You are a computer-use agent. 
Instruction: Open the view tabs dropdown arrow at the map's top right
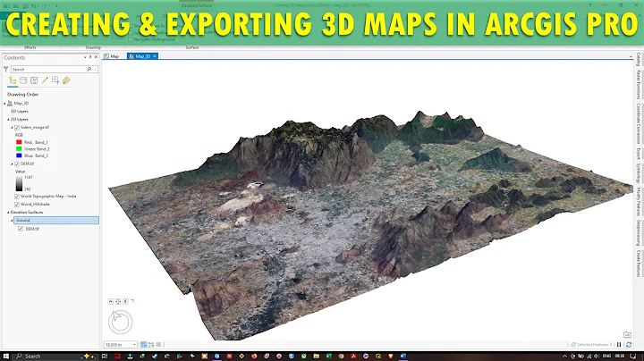coord(631,56)
